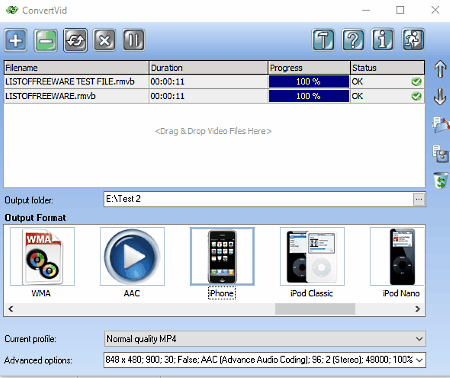The width and height of the screenshot is (450, 378).
Task: Choose the AAC output format
Action: [x=132, y=263]
